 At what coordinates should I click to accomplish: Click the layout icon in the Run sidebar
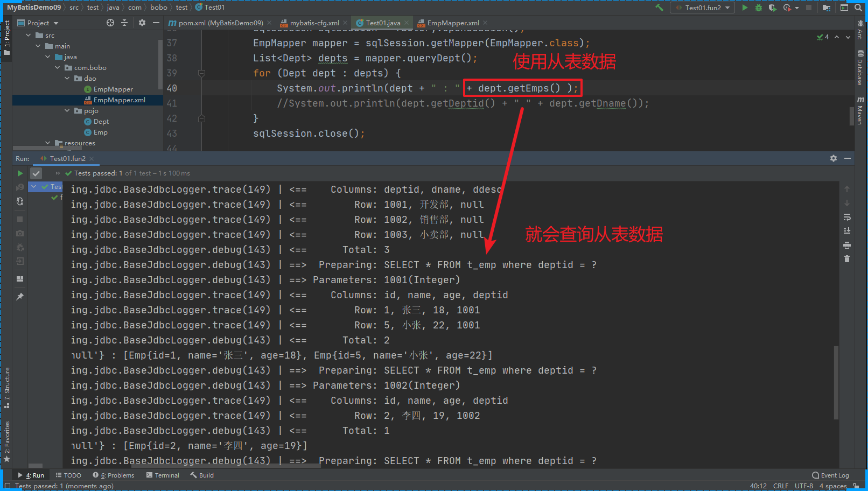pos(20,279)
